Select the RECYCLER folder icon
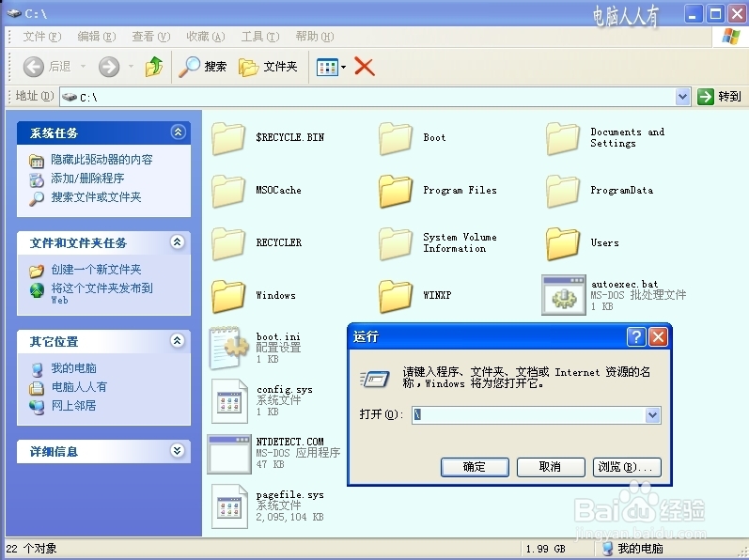This screenshot has height=560, width=749. coord(228,243)
